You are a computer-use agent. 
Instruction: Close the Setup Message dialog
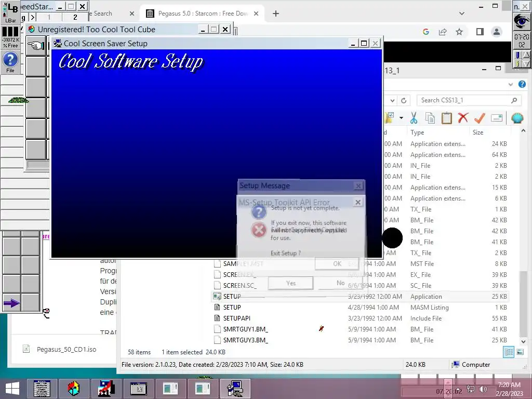(358, 185)
